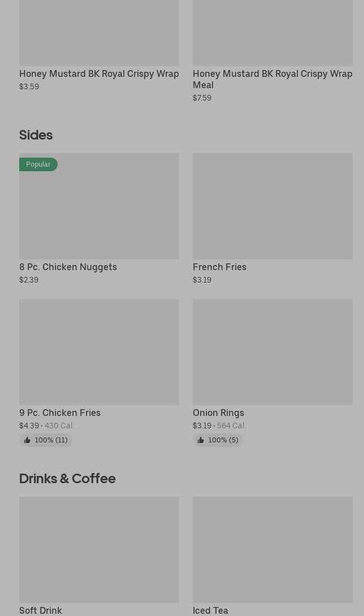Click the Popular badge on Chicken Nuggets
This screenshot has width=364, height=616.
pos(38,164)
